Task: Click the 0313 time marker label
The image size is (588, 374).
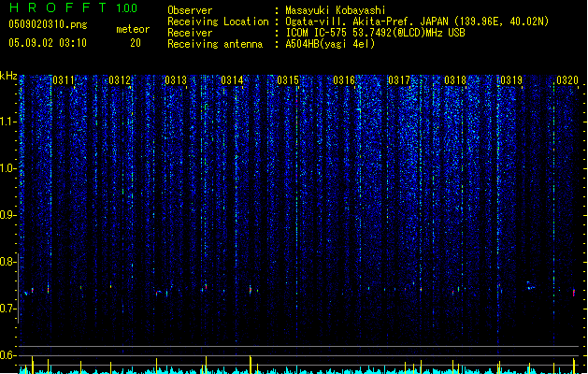Action: (176, 80)
